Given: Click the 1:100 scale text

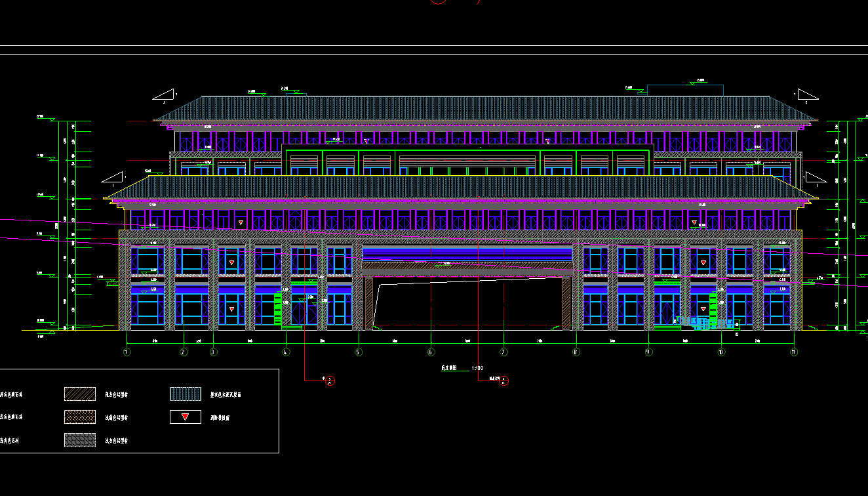Looking at the screenshot, I should click(477, 369).
